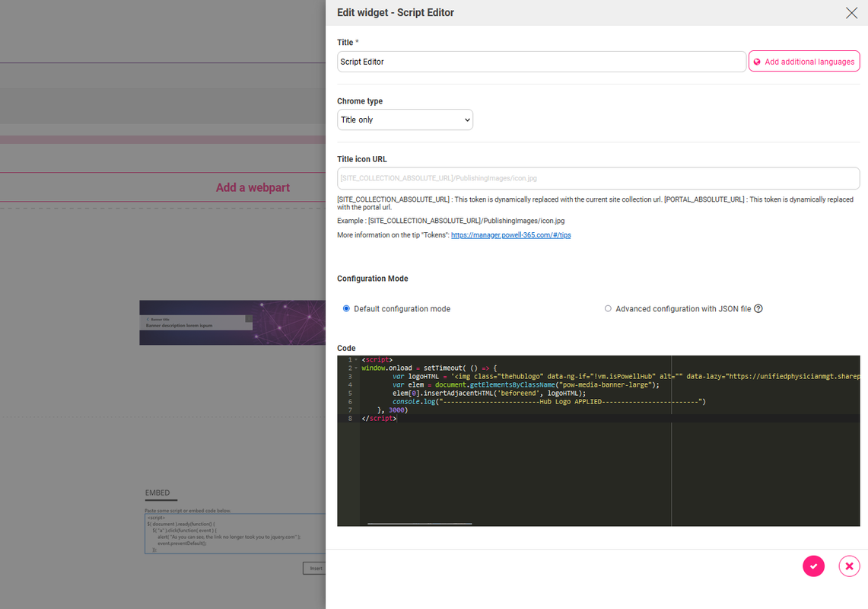Click the banner thumbnail in background page
868x609 pixels.
point(233,323)
